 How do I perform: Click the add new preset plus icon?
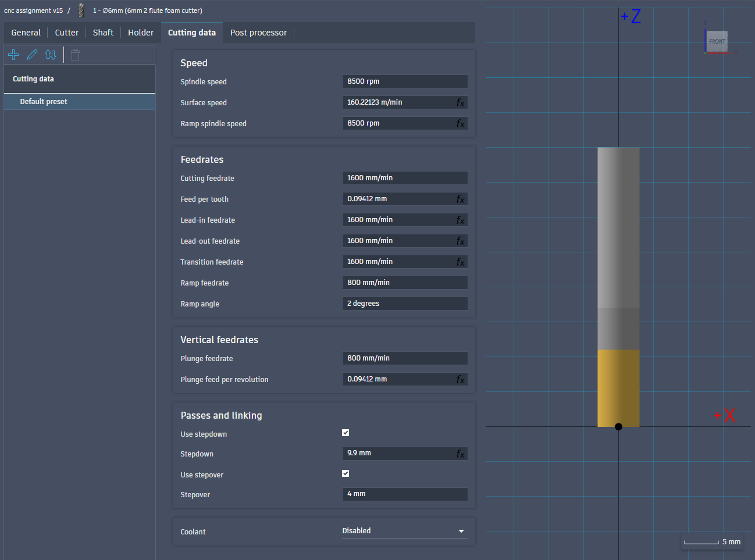point(13,55)
